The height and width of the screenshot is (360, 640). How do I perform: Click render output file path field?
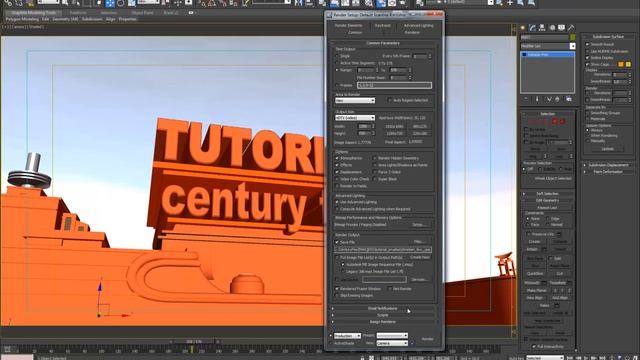383,249
